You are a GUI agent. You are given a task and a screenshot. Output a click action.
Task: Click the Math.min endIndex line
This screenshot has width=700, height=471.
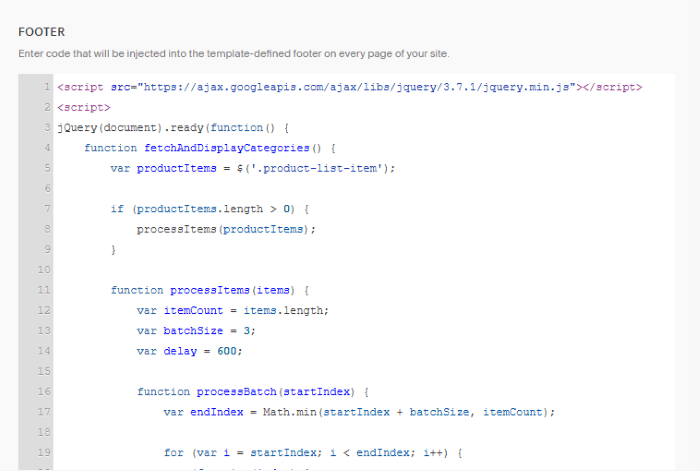[359, 412]
